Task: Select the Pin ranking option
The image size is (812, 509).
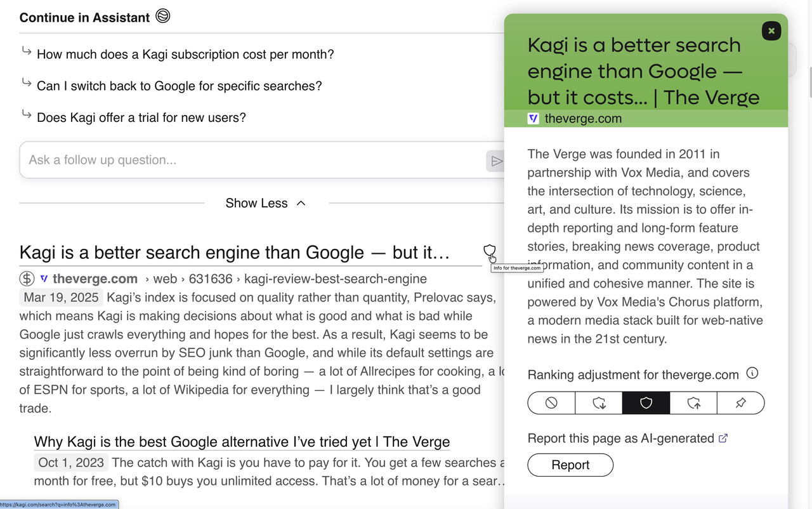Action: point(741,403)
